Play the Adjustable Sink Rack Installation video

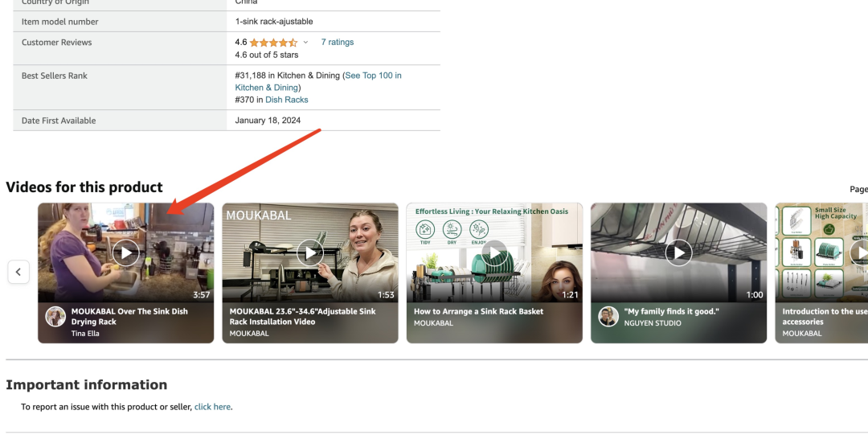[310, 252]
